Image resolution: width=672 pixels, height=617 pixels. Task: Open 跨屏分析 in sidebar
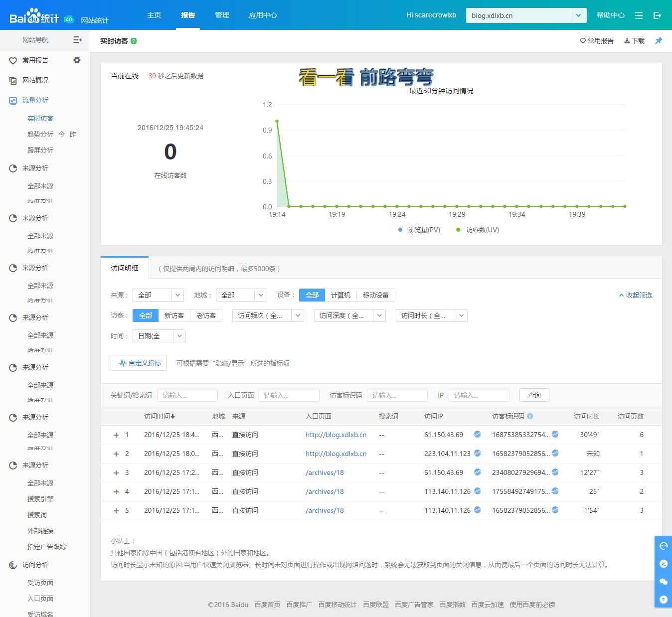[x=40, y=150]
